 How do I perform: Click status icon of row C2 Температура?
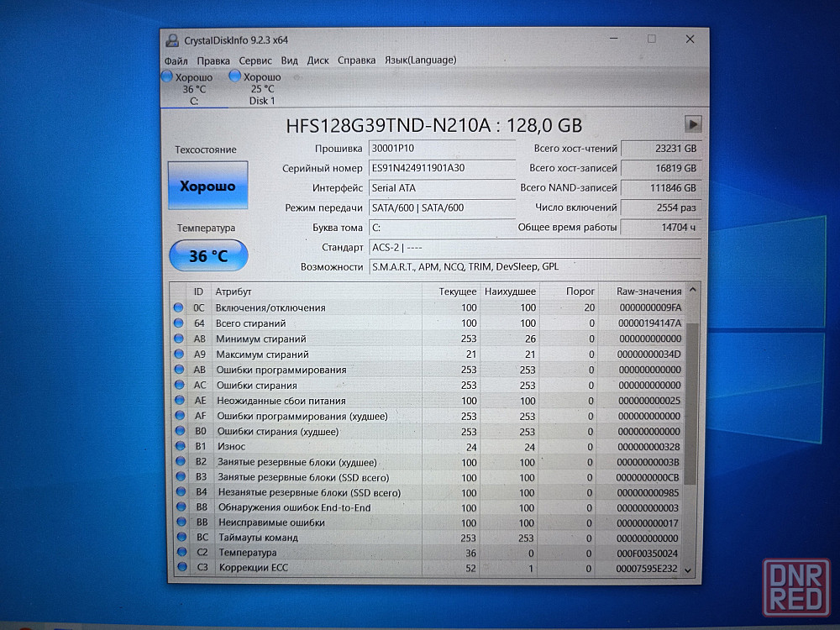[182, 552]
